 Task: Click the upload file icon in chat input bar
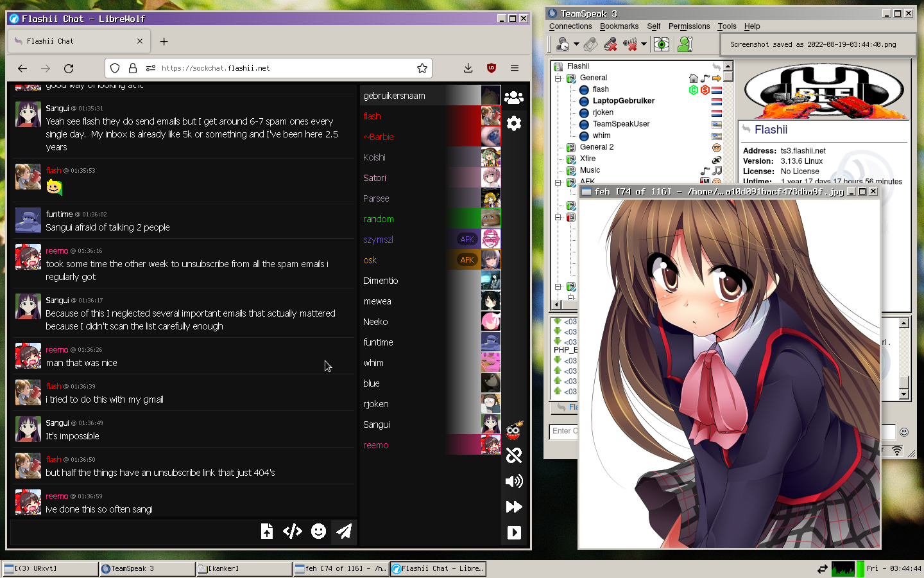click(x=267, y=531)
